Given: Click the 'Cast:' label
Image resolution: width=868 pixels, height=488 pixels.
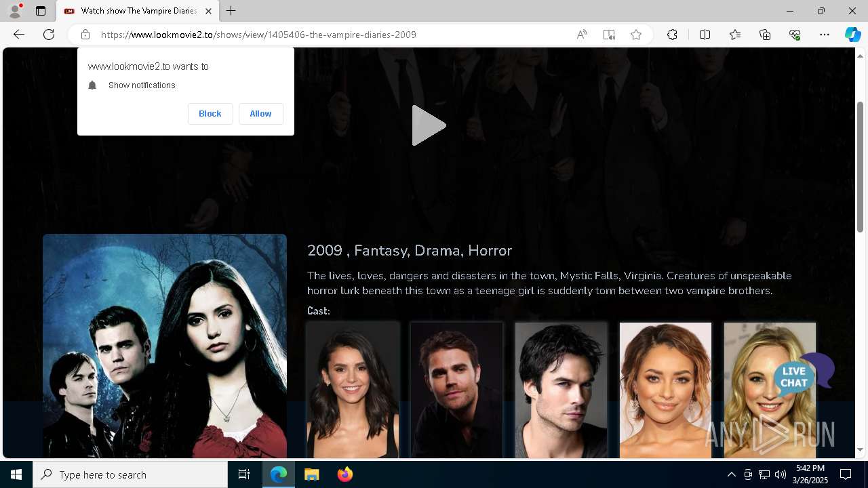Looking at the screenshot, I should pos(319,310).
